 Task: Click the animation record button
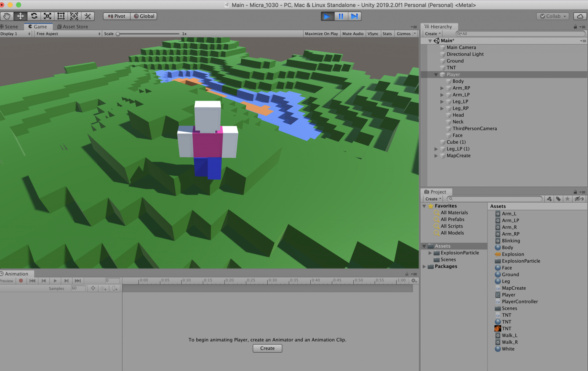coord(21,281)
